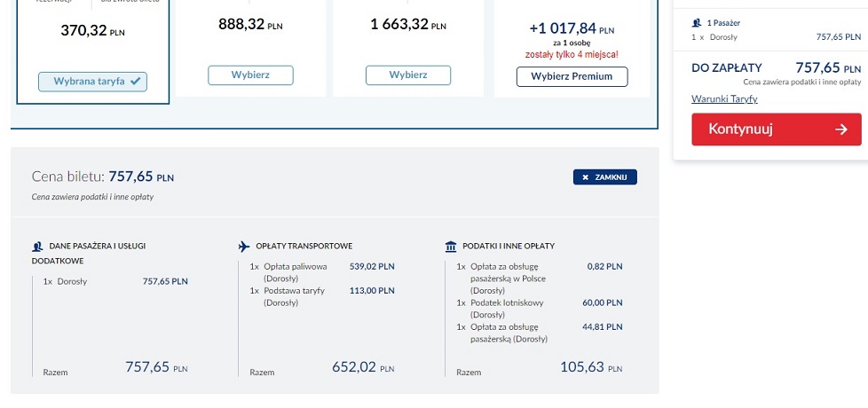868x408 pixels.
Task: Click the '1 x Dorosły' line in summary sidebar
Action: (x=776, y=37)
